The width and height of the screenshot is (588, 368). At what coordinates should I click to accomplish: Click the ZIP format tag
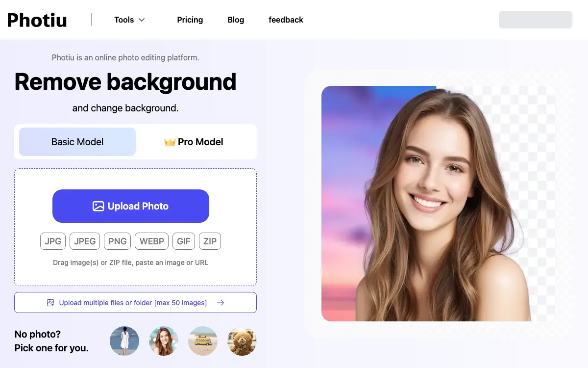pos(210,241)
